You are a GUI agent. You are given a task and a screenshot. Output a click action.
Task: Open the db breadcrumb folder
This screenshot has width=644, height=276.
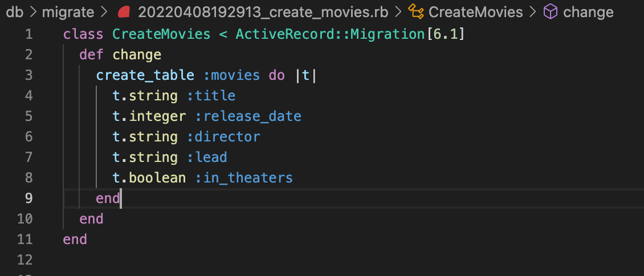[14, 13]
